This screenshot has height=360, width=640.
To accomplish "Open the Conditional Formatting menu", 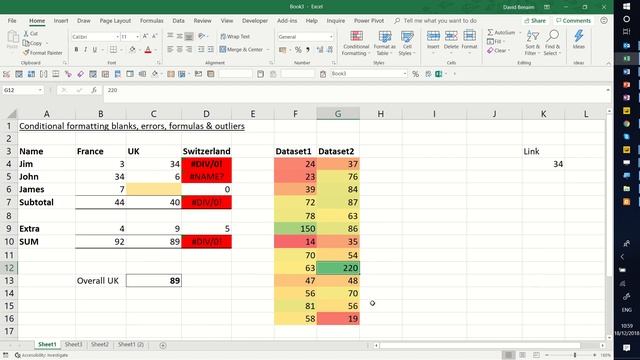I will click(x=356, y=42).
